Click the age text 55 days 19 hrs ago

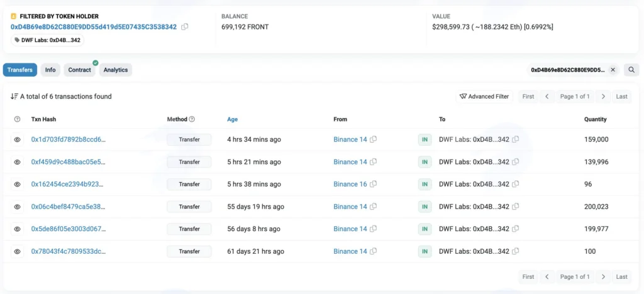[x=255, y=207]
